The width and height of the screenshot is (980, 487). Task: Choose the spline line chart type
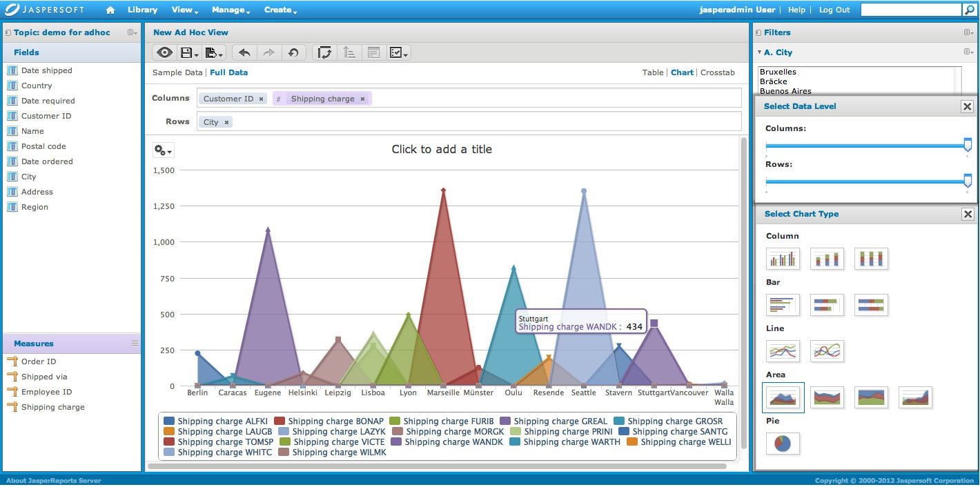point(827,350)
